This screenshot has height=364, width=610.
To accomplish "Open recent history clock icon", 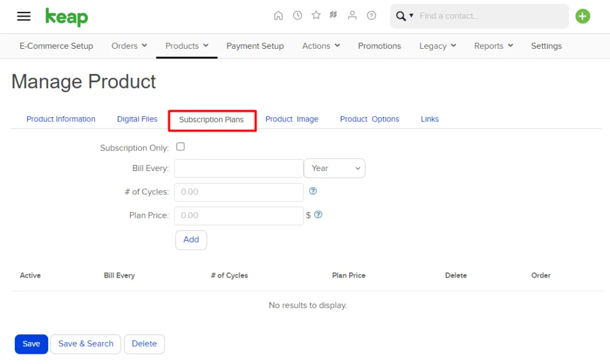I will (x=298, y=15).
